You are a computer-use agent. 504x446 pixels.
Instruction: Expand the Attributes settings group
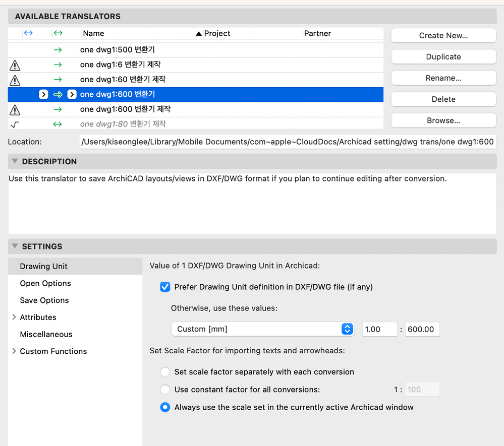tap(14, 317)
